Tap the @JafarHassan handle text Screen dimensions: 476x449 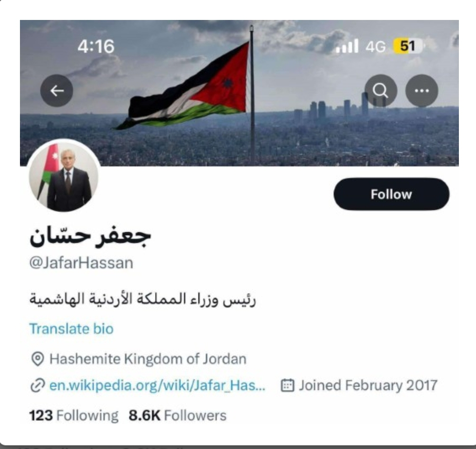click(81, 263)
